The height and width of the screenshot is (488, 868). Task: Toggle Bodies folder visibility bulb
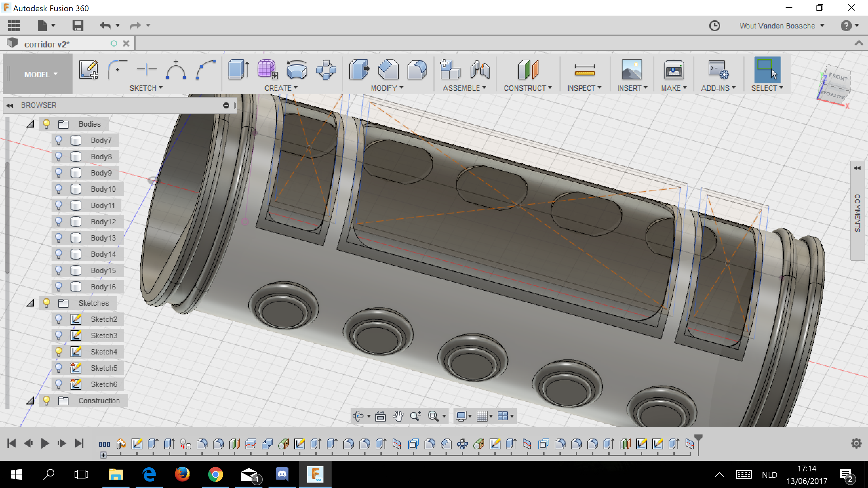point(46,124)
